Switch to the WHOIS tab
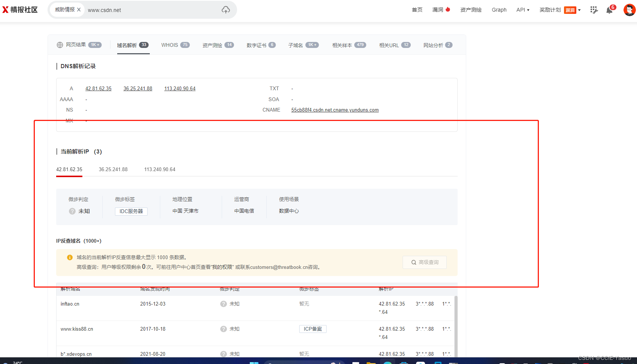 click(x=175, y=45)
